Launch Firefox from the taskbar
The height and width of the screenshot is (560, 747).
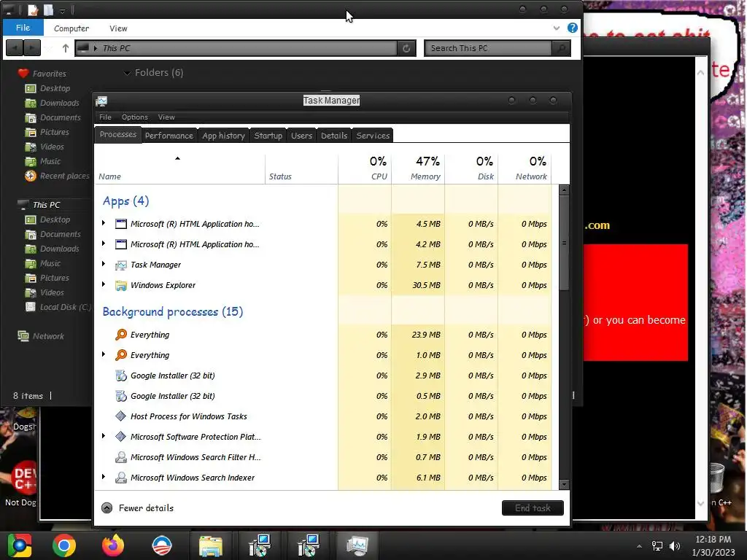tap(113, 545)
